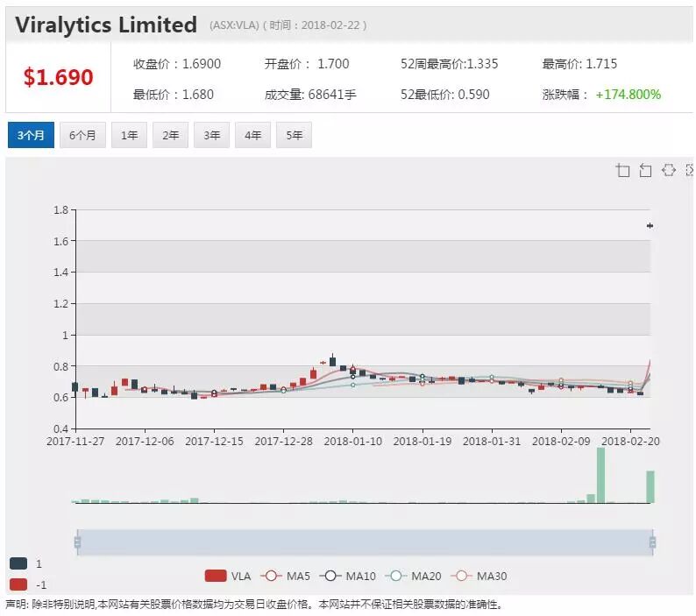The image size is (696, 616).
Task: Show the 5年 time range
Action: tap(294, 135)
